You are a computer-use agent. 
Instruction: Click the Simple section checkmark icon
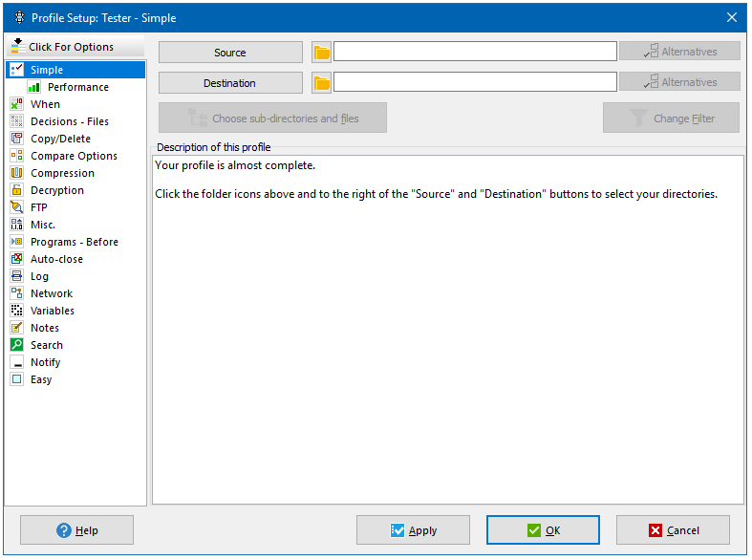click(17, 70)
